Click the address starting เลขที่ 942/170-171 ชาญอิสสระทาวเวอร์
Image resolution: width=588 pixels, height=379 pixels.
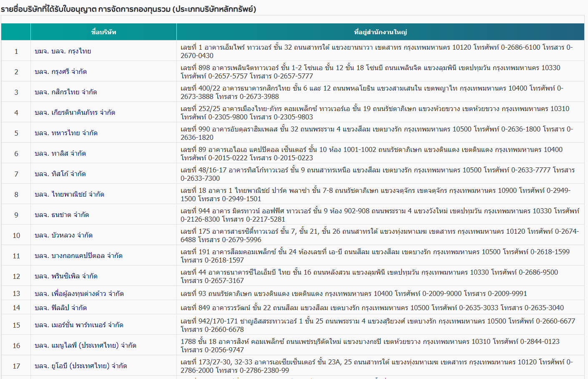click(x=378, y=325)
